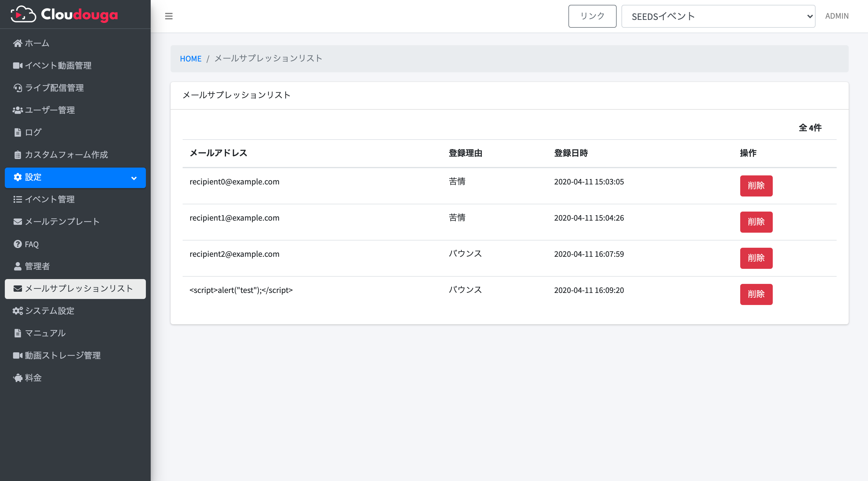Click the camera icon for 動画ストレージ管理
868x481 pixels.
point(17,355)
